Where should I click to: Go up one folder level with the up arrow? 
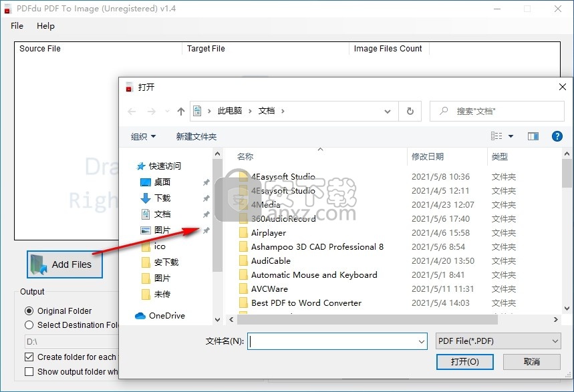pyautogui.click(x=181, y=112)
